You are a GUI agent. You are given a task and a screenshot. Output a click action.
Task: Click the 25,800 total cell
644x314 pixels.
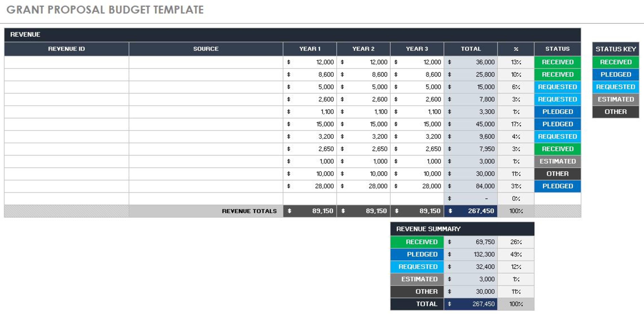(471, 74)
